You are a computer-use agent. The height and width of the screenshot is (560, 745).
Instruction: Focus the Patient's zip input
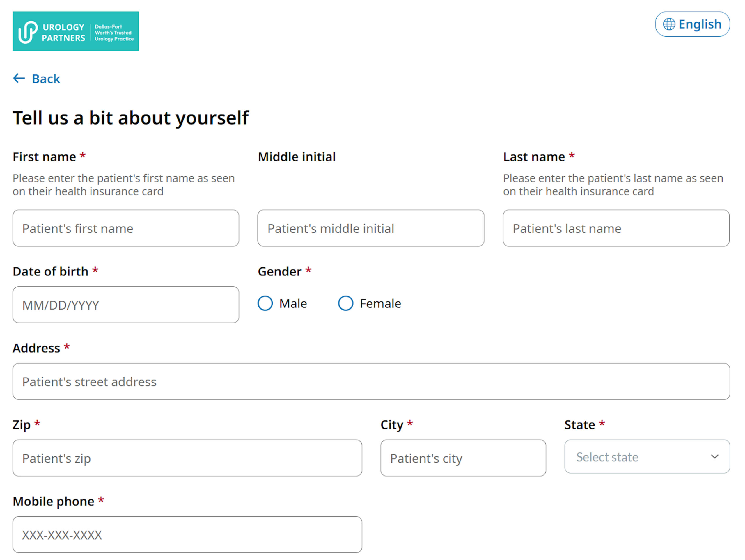pyautogui.click(x=187, y=458)
